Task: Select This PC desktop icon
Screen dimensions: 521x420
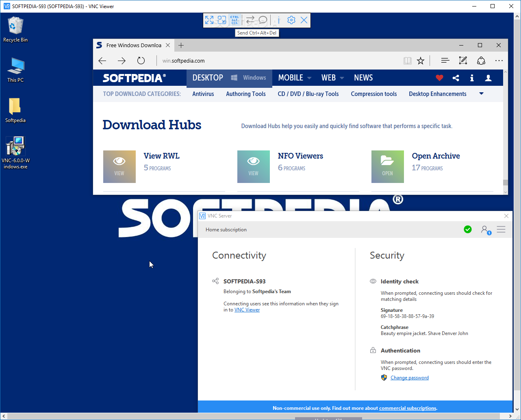Action: point(15,70)
